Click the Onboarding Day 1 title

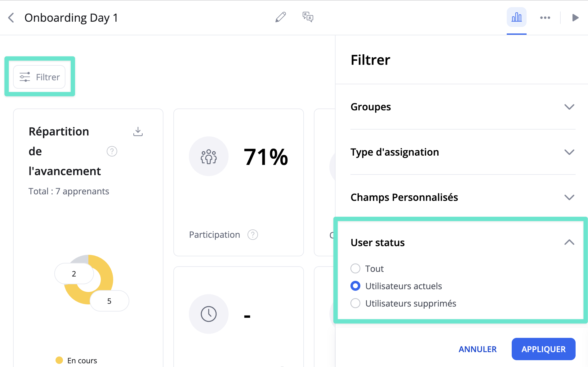pos(71,18)
